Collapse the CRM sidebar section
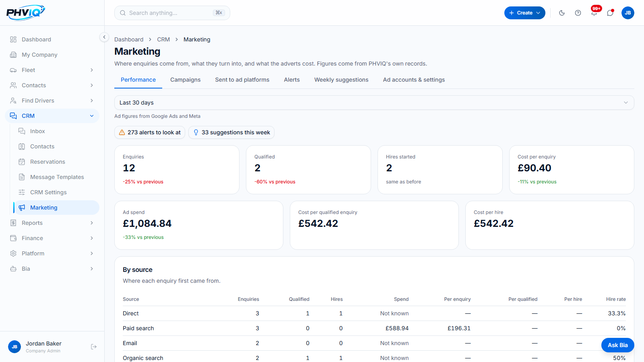The height and width of the screenshot is (362, 644). (x=52, y=116)
